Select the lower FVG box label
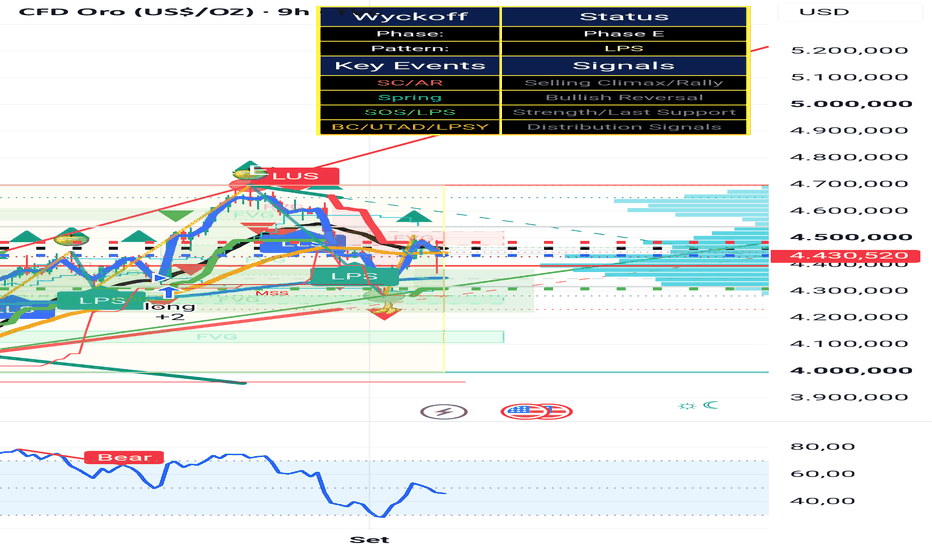 [218, 337]
